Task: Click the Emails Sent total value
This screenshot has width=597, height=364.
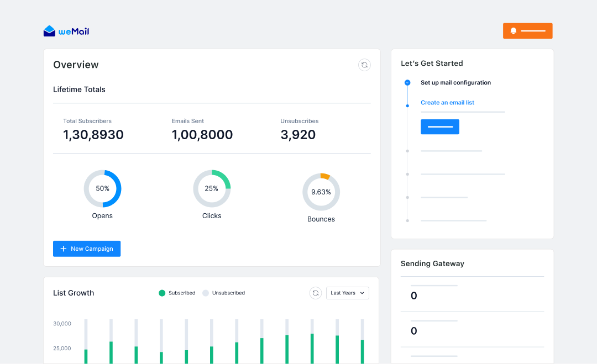Action: tap(202, 135)
